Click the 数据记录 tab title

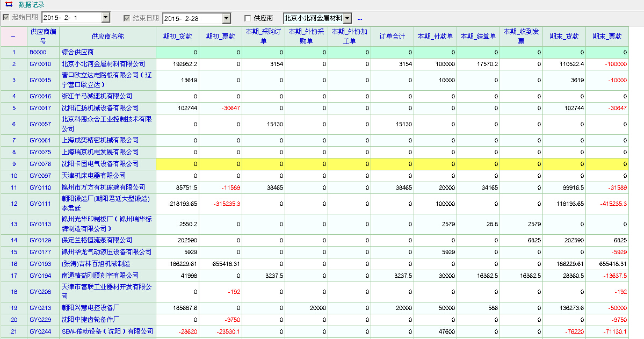(x=31, y=4)
